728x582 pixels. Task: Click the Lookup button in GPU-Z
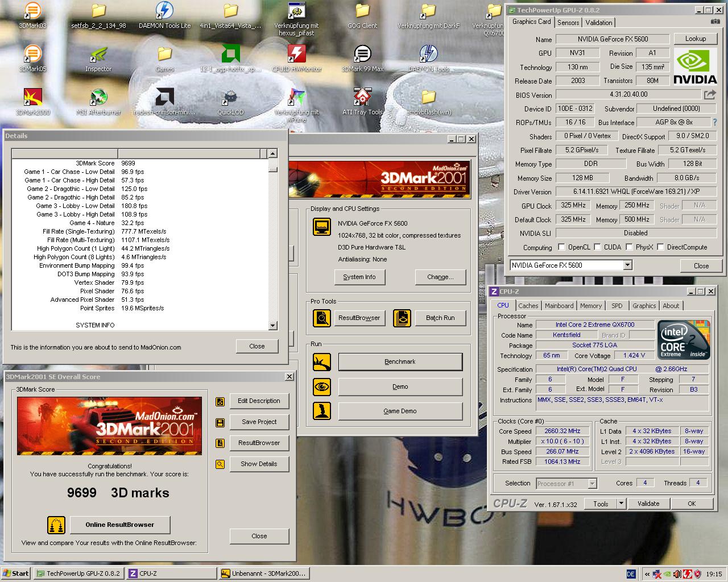click(x=695, y=39)
